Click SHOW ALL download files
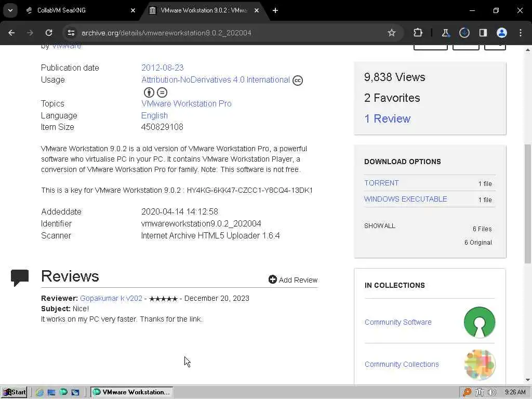This screenshot has height=399, width=532. (x=379, y=226)
